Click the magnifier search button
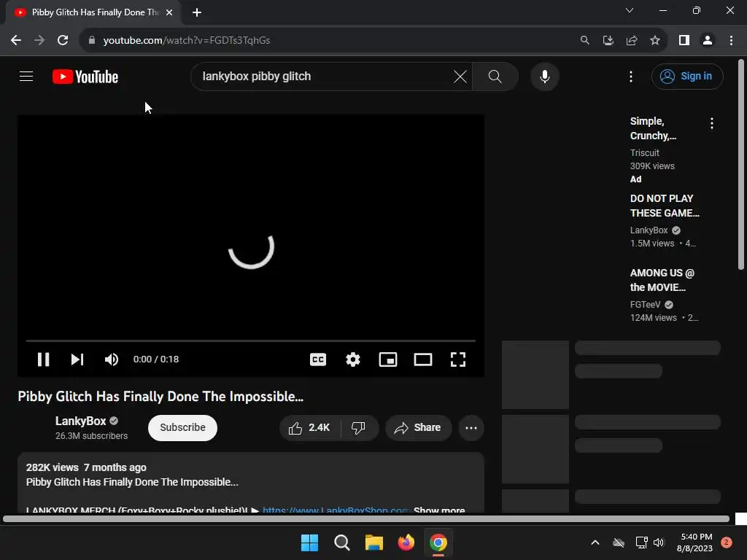Screen dimensions: 747x560 495,76
